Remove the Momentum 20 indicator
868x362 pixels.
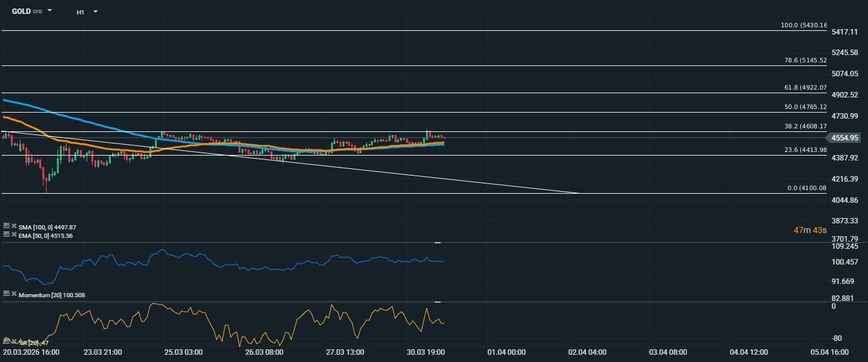[x=14, y=294]
